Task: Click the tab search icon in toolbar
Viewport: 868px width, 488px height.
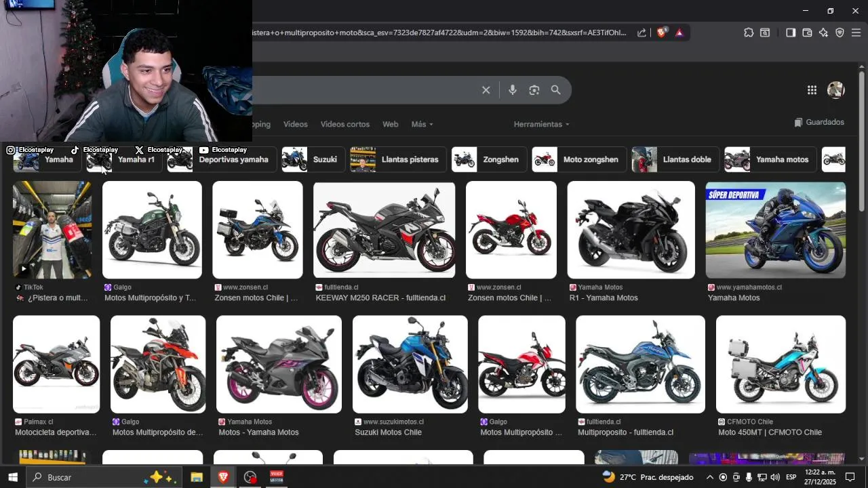Action: point(765,33)
